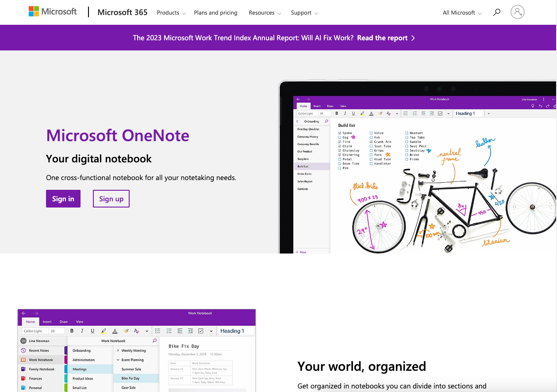
Task: Select Draw tab in Bike Fix Day screenshot
Action: click(64, 322)
